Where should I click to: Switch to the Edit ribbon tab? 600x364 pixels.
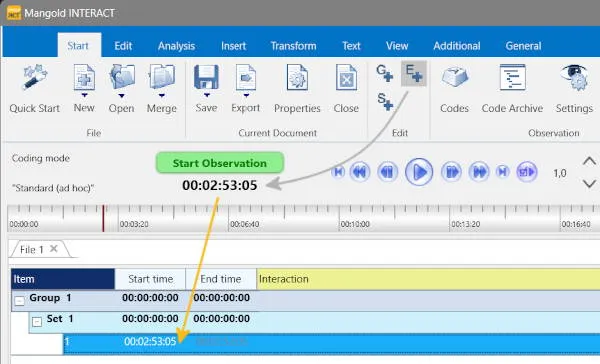(123, 46)
